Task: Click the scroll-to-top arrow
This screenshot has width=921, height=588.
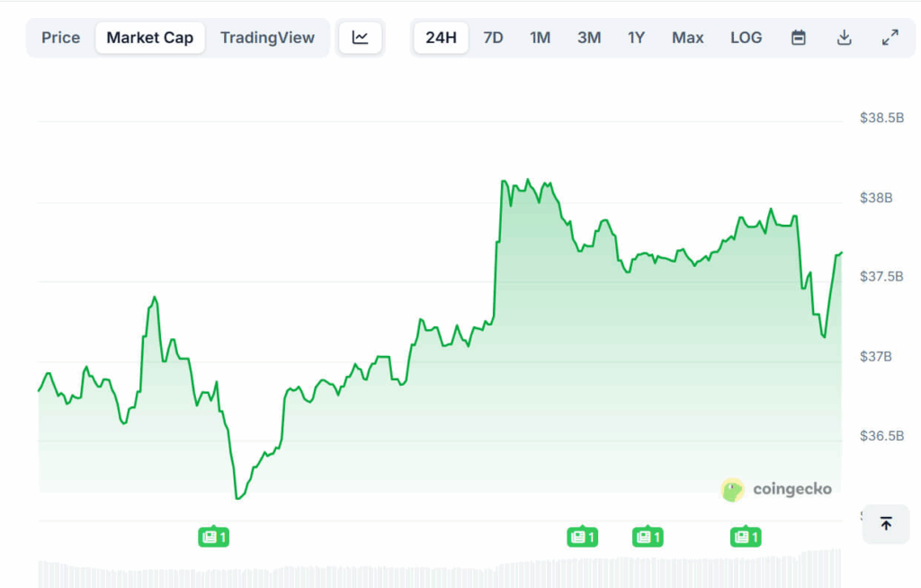Action: point(885,524)
